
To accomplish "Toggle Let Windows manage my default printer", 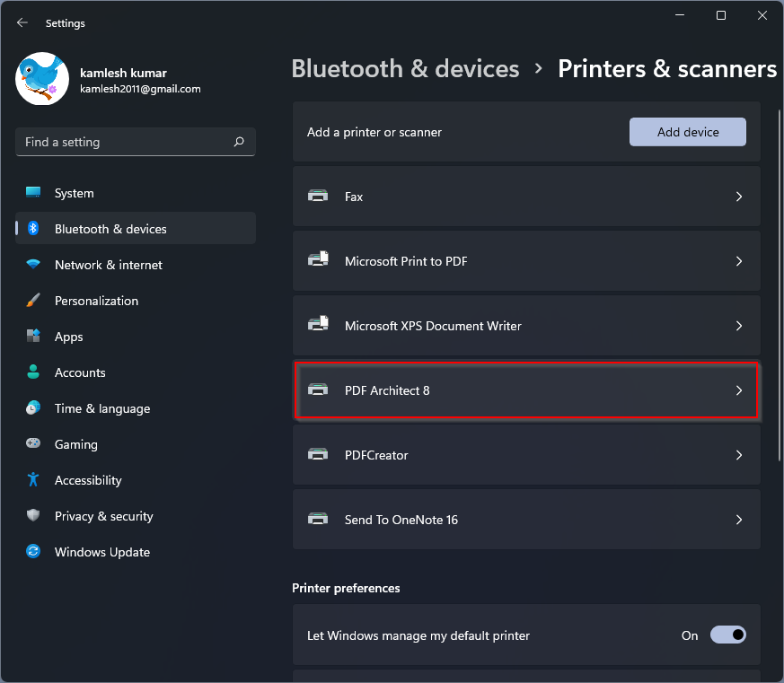I will (x=728, y=635).
